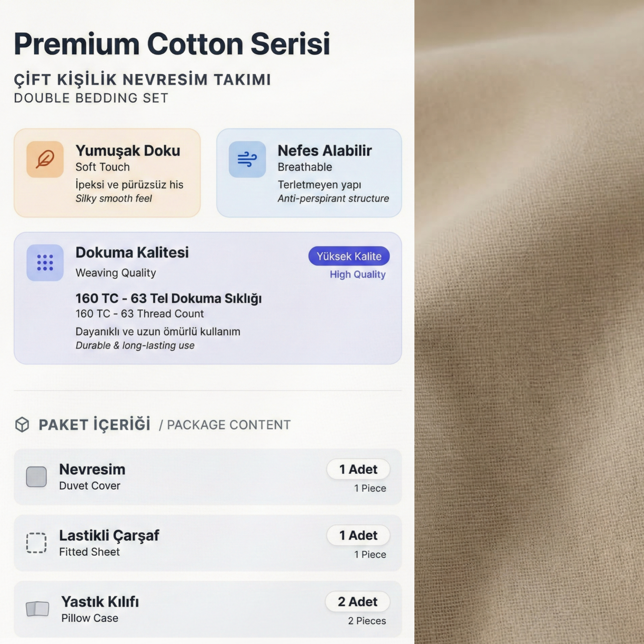Screen dimensions: 644x644
Task: Click the dotted grid Dokuma Kalitesi icon
Action: (45, 263)
